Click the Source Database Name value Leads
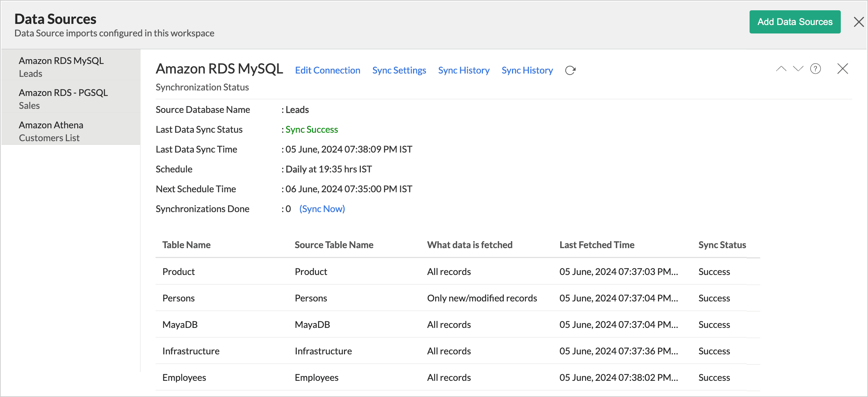Screen dimensions: 868x397 [297, 110]
